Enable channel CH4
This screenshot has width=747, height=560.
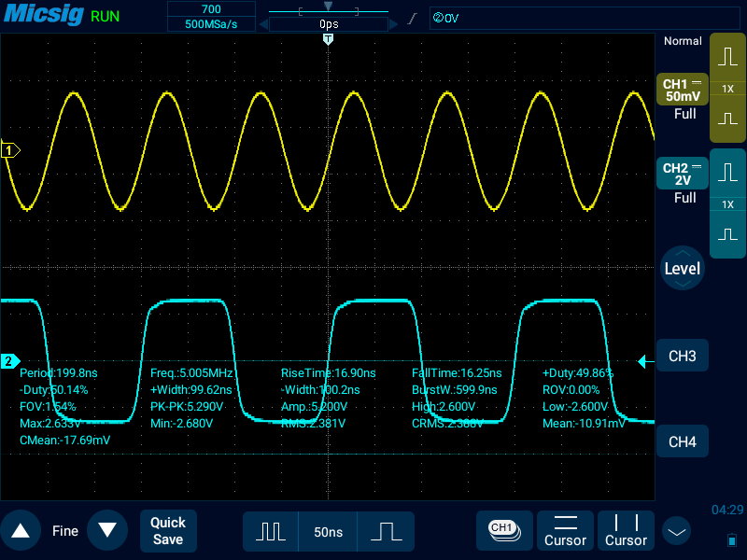point(683,441)
